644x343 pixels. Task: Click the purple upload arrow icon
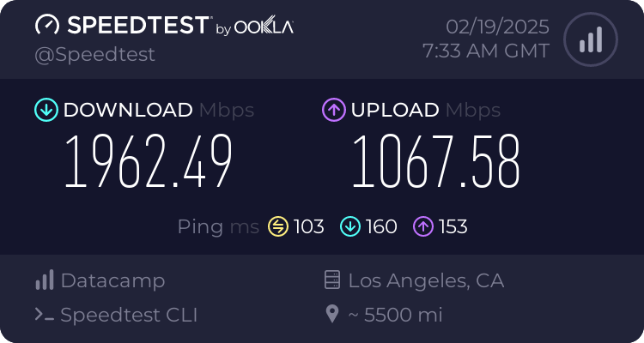tap(333, 110)
